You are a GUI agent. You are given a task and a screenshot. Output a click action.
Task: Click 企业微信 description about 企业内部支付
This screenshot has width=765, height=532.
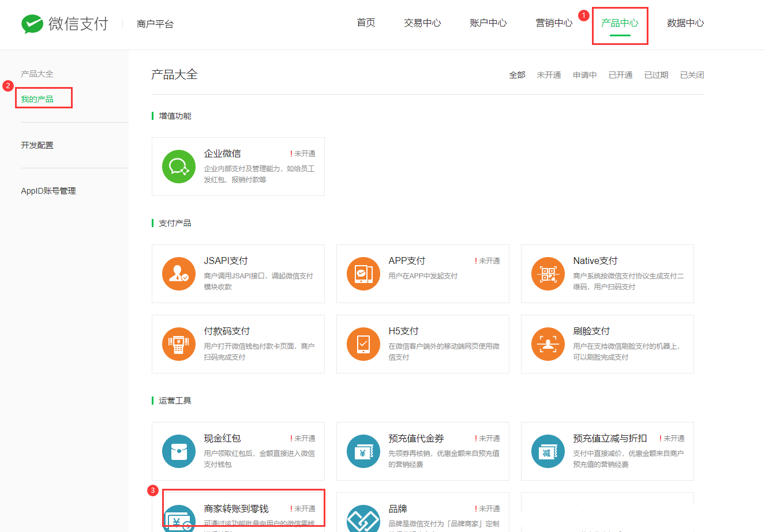(x=260, y=174)
